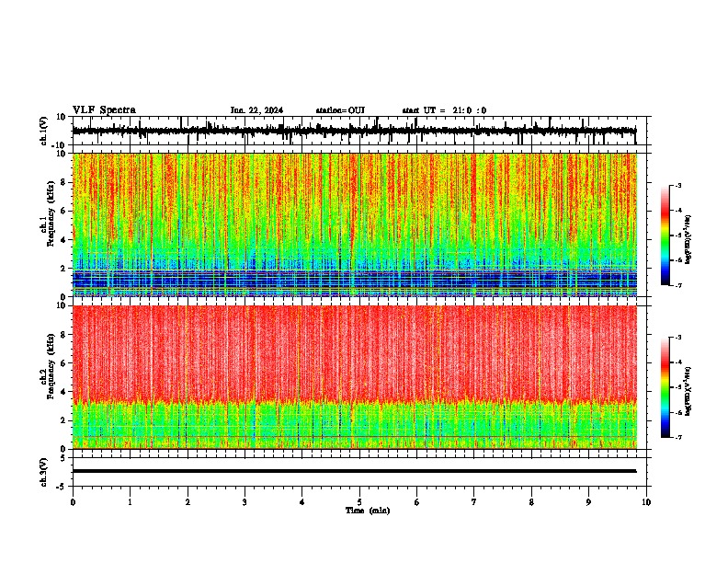This screenshot has width=728, height=563.
Task: Select the ch.2 "Frequency (kHz)" axis title
Action: tap(51, 366)
